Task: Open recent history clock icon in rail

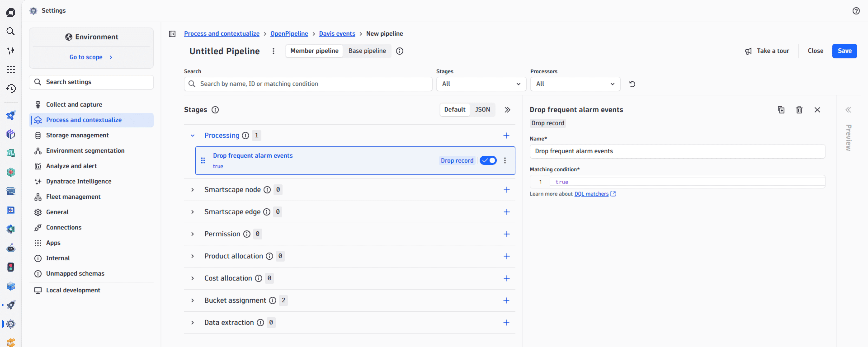Action: click(x=11, y=89)
